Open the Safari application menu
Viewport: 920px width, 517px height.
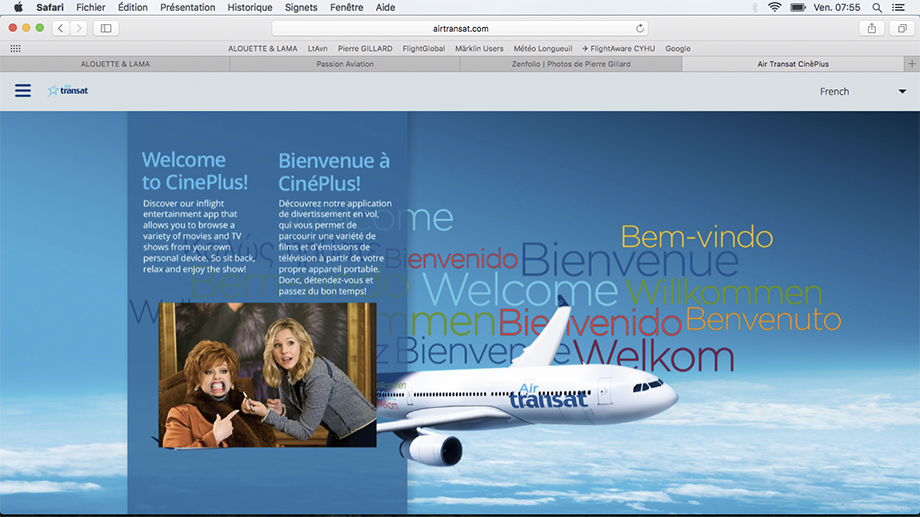(50, 8)
